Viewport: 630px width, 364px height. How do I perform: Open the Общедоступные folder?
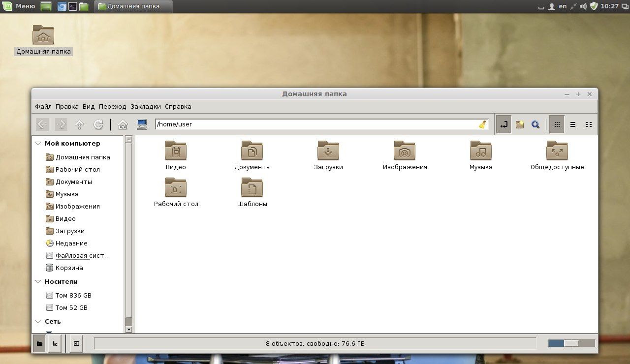click(x=557, y=155)
